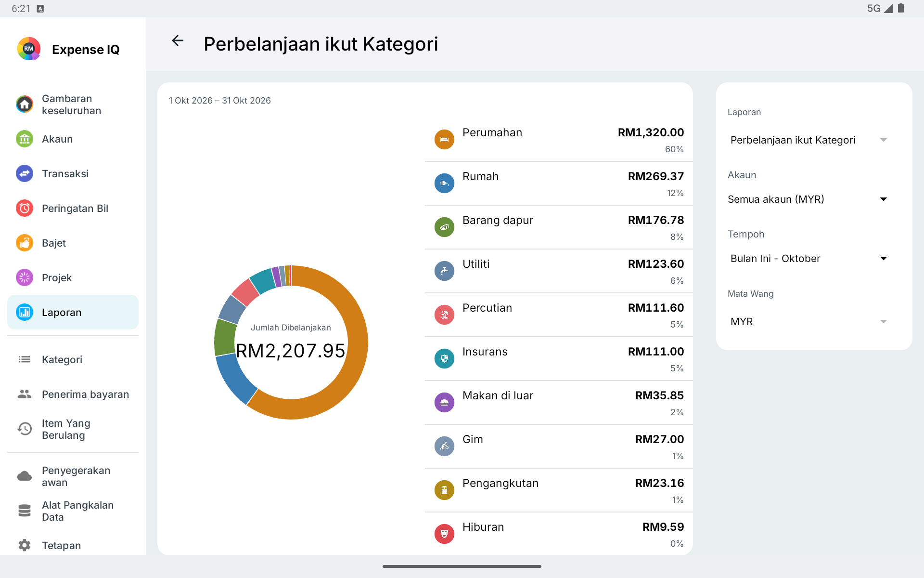Click the Rumah category icon
The image size is (924, 578).
[x=444, y=184]
